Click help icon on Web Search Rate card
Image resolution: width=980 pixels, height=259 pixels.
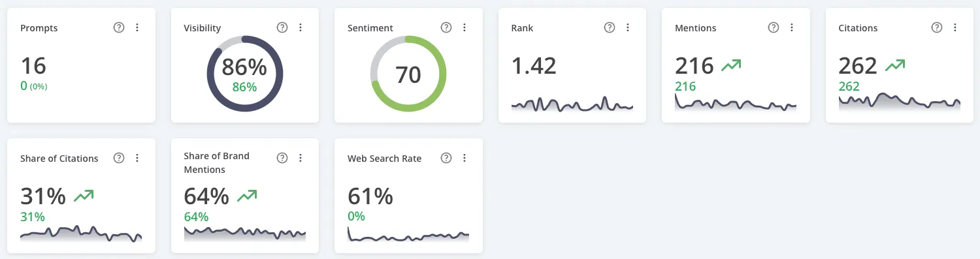(x=446, y=158)
